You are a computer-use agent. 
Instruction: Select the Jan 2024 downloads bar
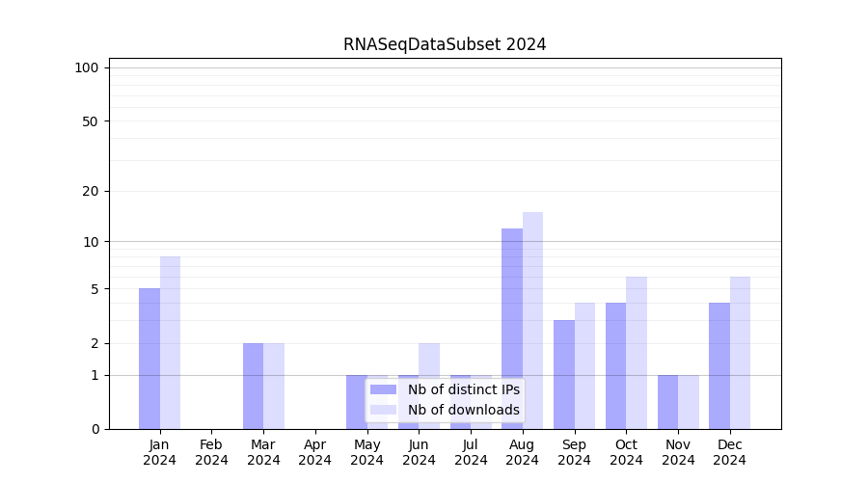point(170,342)
